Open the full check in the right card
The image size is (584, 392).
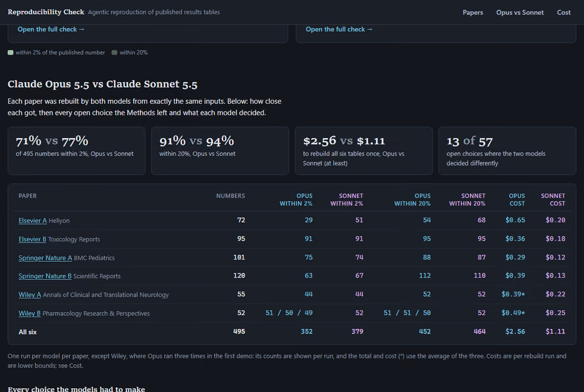click(339, 29)
